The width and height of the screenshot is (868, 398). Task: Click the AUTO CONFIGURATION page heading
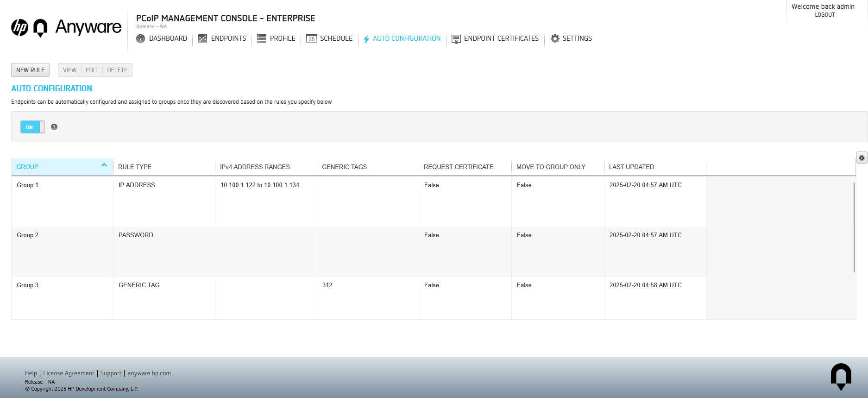[52, 88]
